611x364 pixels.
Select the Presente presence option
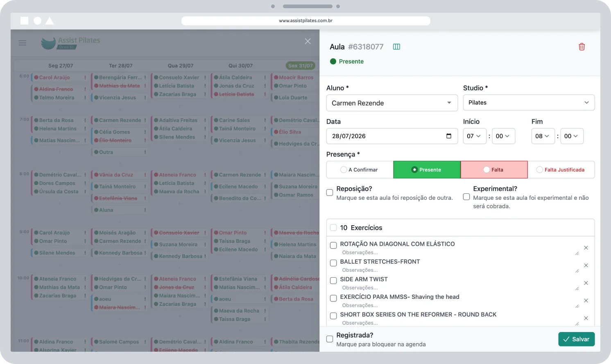[x=427, y=170]
